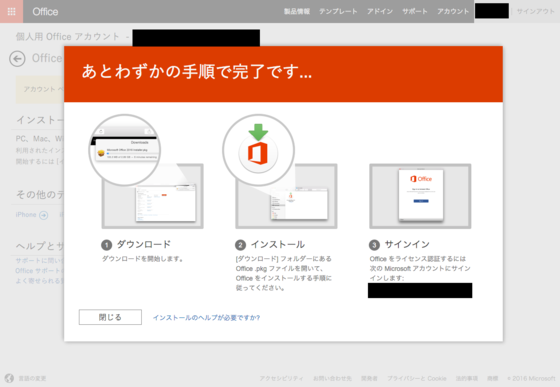The width and height of the screenshot is (560, 387).
Task: Open the 商標 footer link
Action: pyautogui.click(x=492, y=378)
